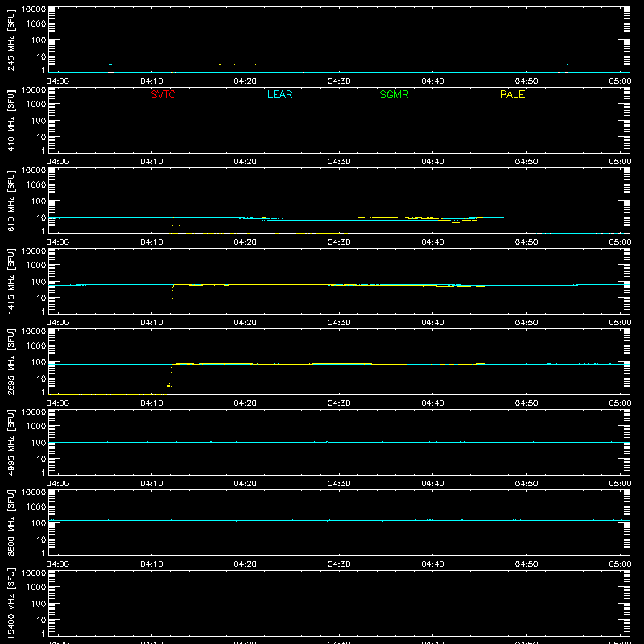This screenshot has width=644, height=644.
Task: Click 04:20 time label under 610 MHz panel
Action: click(x=246, y=242)
